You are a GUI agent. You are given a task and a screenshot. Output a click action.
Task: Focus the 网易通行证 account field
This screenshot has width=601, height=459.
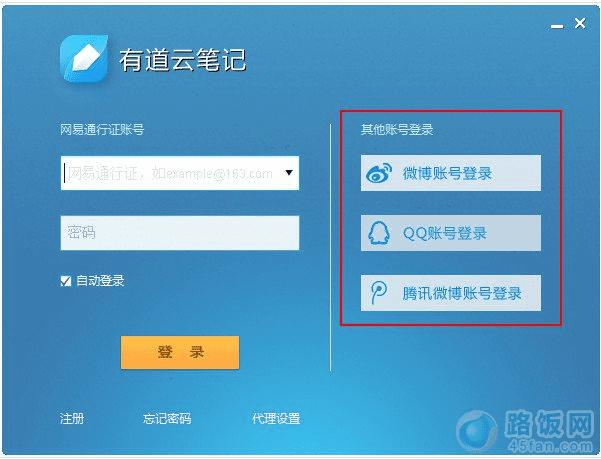[x=180, y=173]
